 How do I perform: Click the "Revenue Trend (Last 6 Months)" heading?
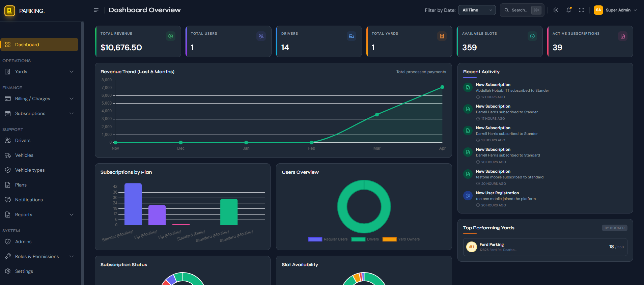pos(137,72)
